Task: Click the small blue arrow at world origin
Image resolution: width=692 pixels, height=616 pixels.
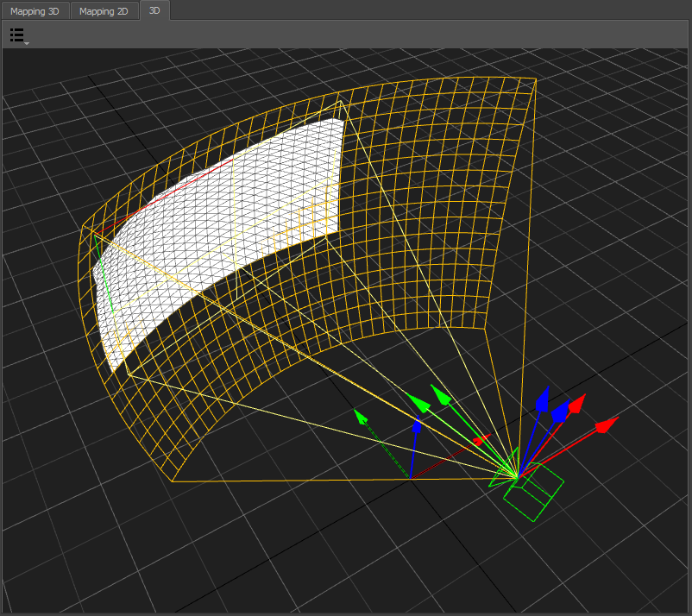Action: (418, 424)
